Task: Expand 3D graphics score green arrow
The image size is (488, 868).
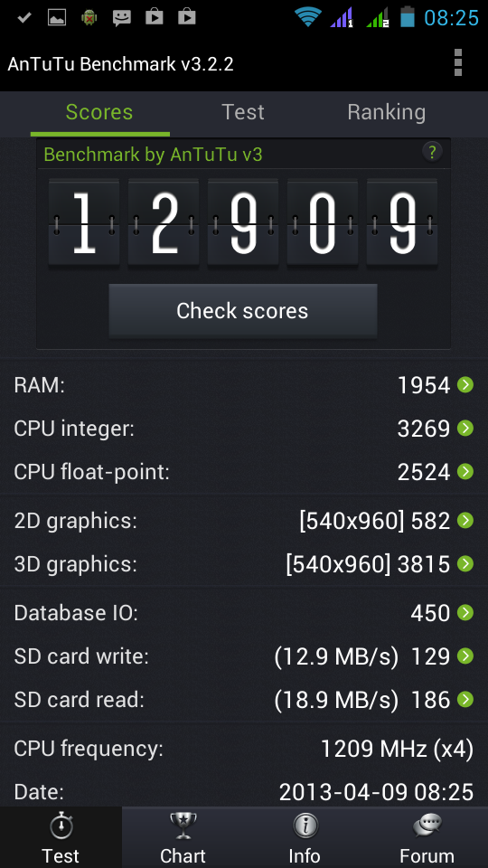Action: click(x=465, y=564)
